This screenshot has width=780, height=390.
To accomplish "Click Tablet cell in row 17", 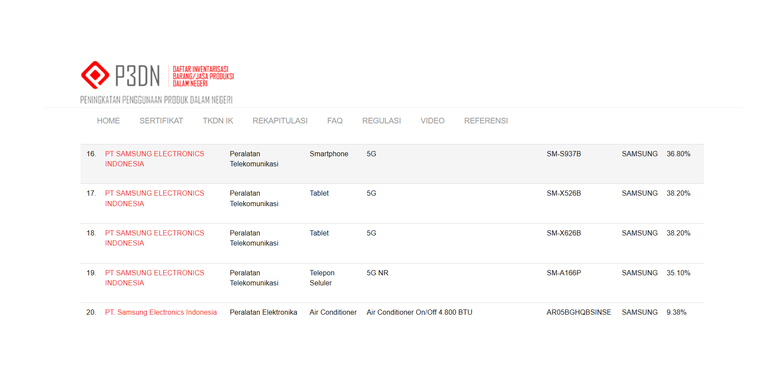I will click(x=319, y=194).
